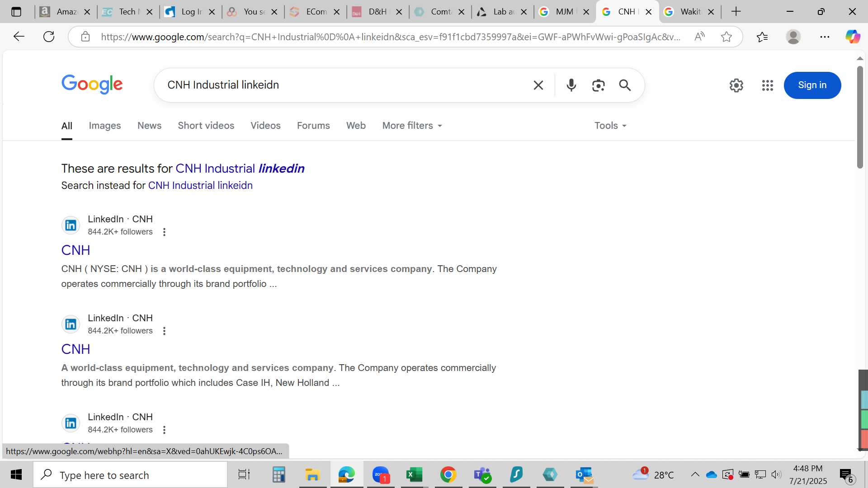The width and height of the screenshot is (868, 488).
Task: Open the Windows Start menu
Action: coord(16,474)
